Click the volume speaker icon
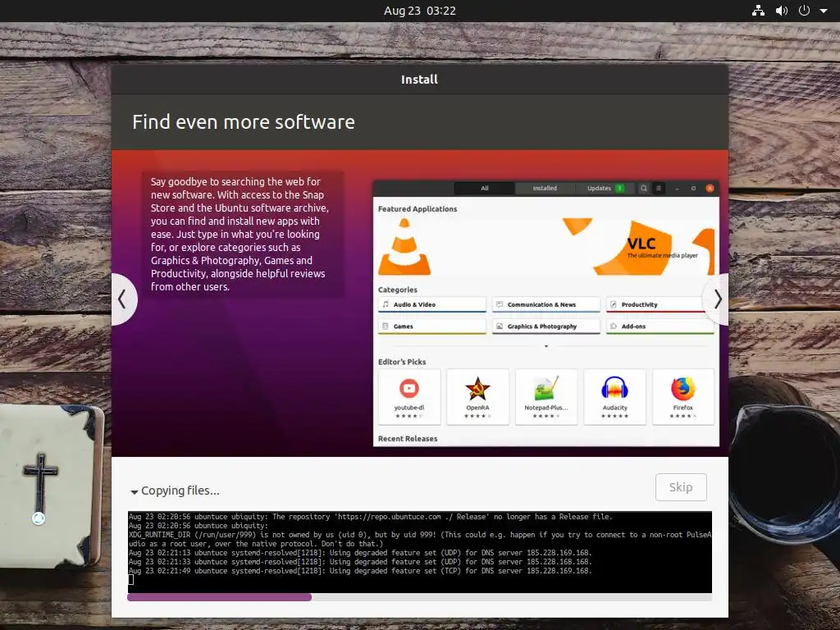Image resolution: width=840 pixels, height=630 pixels. click(x=782, y=11)
